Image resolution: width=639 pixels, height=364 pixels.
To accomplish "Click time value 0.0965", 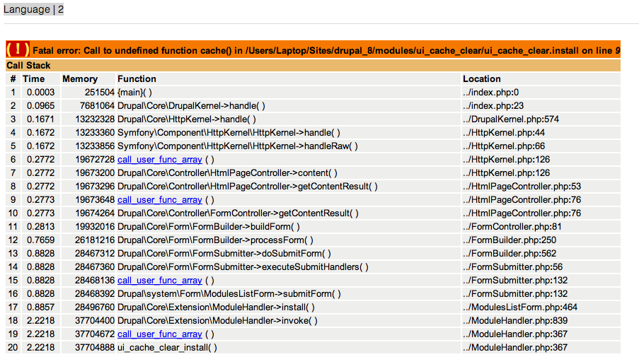I will (x=41, y=106).
